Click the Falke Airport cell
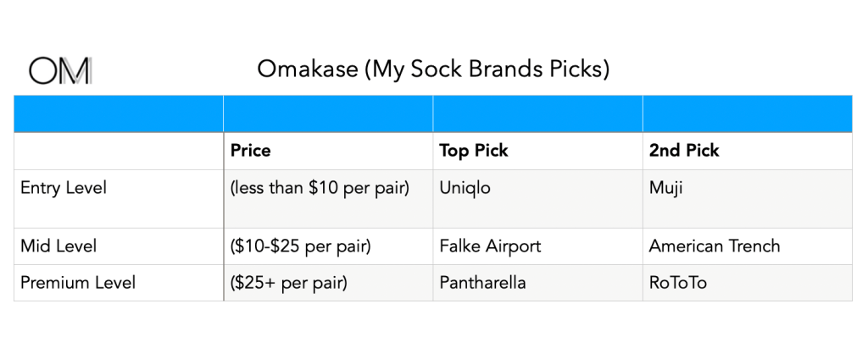This screenshot has height=348, width=868. 490,246
